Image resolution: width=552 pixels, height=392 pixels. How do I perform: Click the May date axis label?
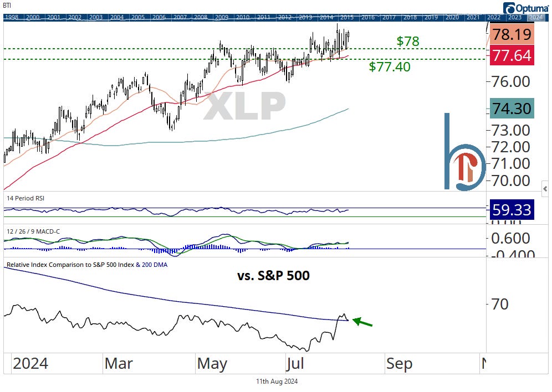point(212,364)
